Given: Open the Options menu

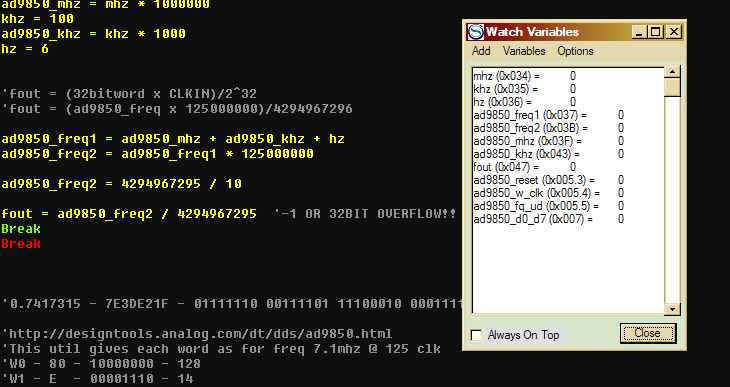Looking at the screenshot, I should (575, 51).
